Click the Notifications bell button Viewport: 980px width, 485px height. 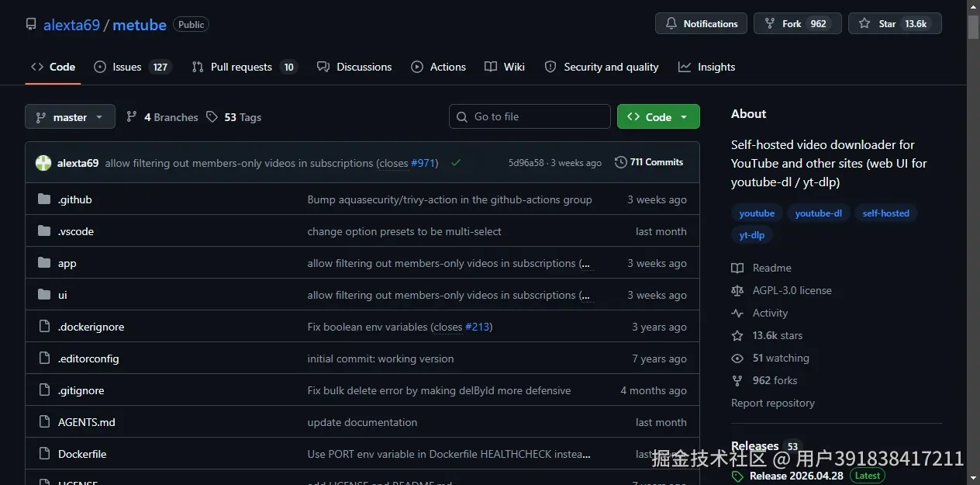(701, 24)
